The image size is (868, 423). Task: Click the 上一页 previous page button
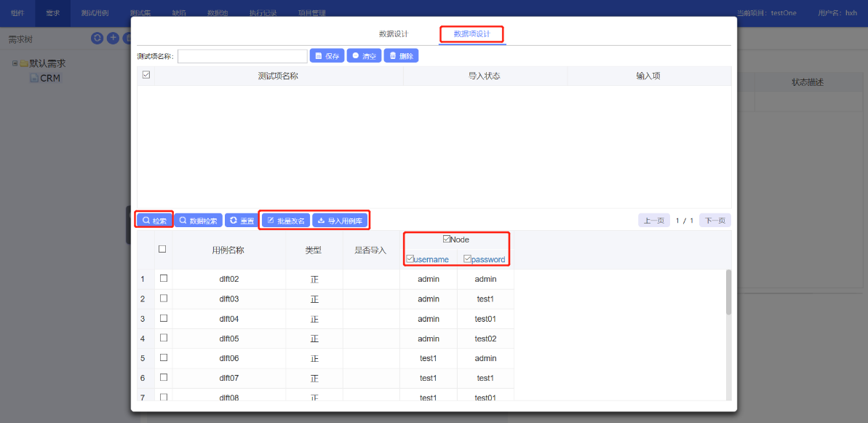(653, 221)
